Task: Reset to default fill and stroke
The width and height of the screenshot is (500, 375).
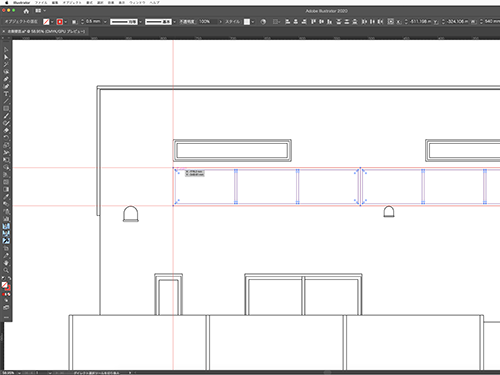Action: click(x=3, y=279)
